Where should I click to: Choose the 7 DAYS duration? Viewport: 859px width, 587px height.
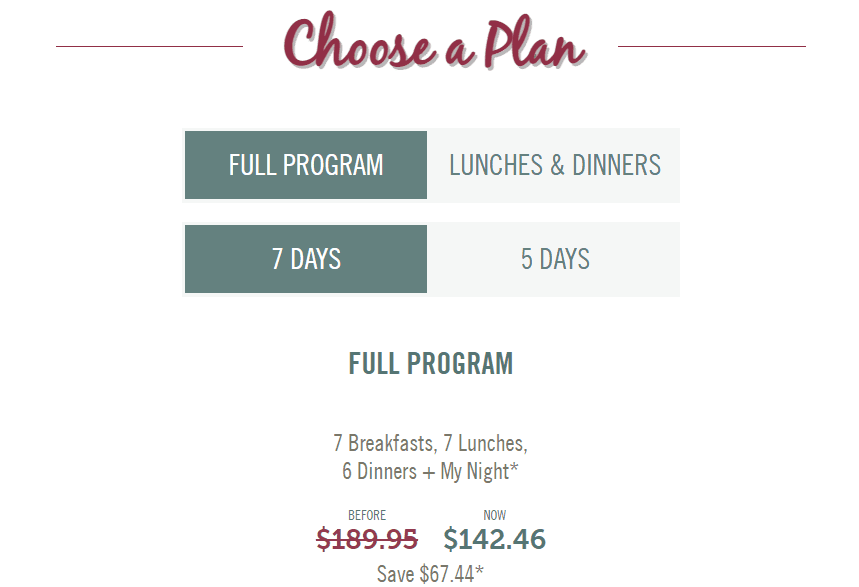(x=306, y=259)
